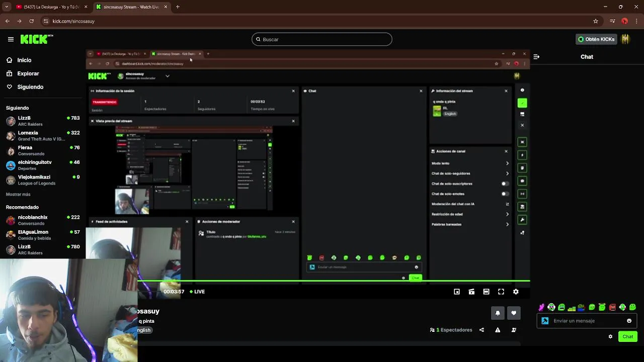Insert the green equalizer bars emote

click(572, 308)
